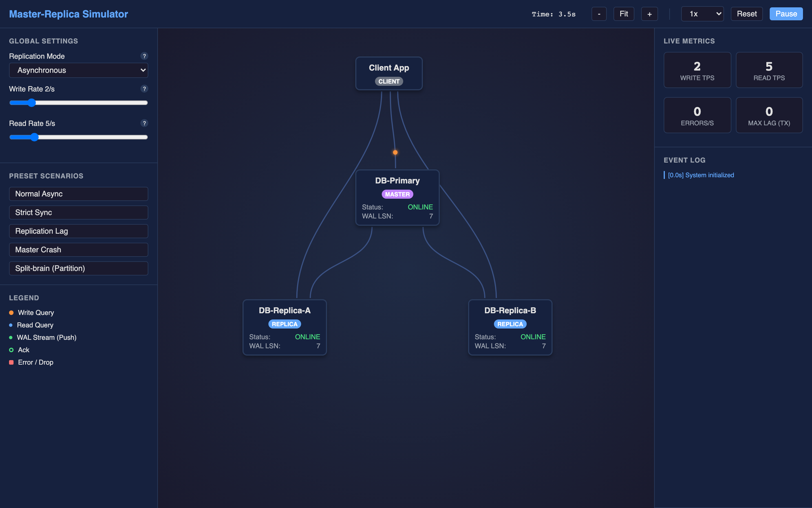Viewport: 812px width, 508px height.
Task: Click the REPLICA badge on DB-Replica-B
Action: [x=510, y=324]
